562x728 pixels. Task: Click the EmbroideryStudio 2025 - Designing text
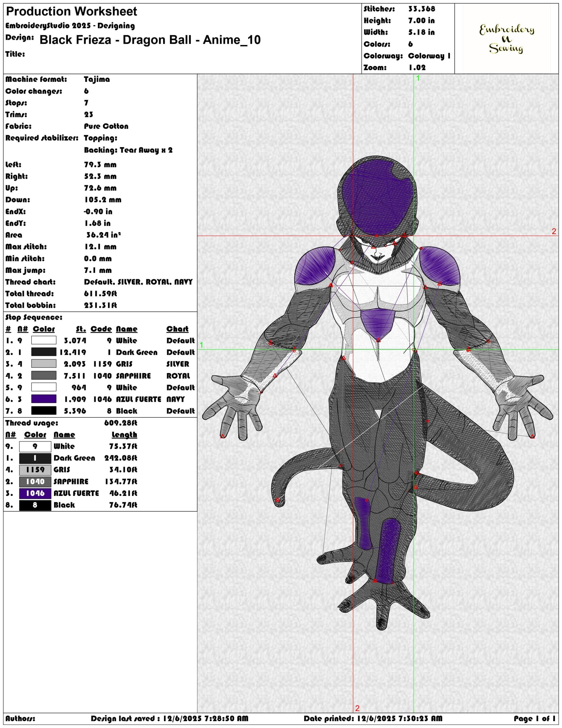tap(70, 26)
